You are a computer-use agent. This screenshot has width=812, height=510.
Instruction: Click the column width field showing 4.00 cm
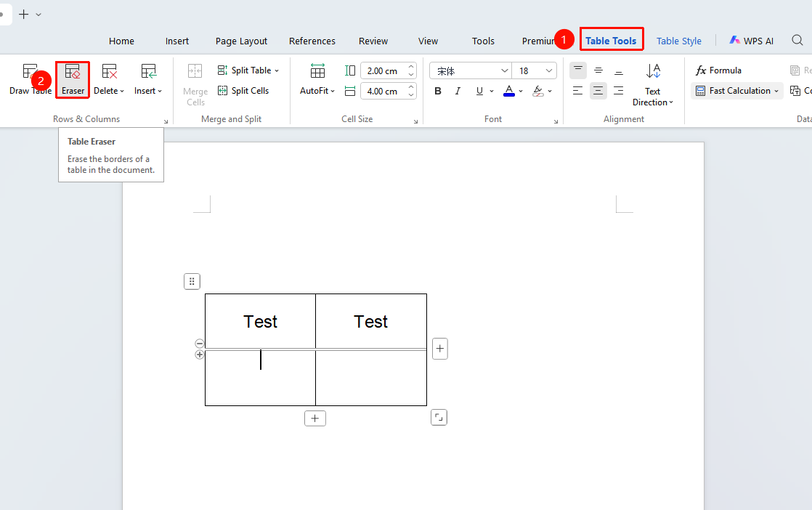389,91
